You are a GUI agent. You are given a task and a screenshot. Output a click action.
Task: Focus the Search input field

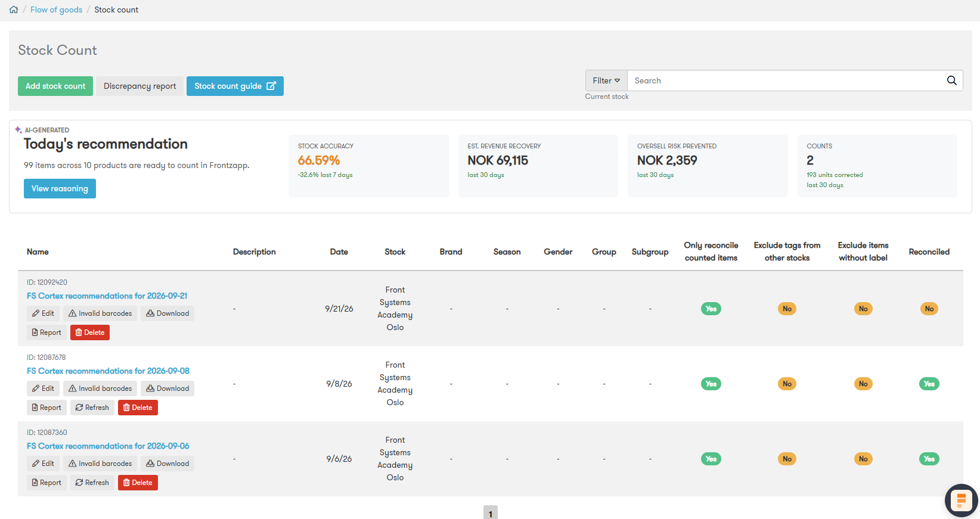coord(787,80)
